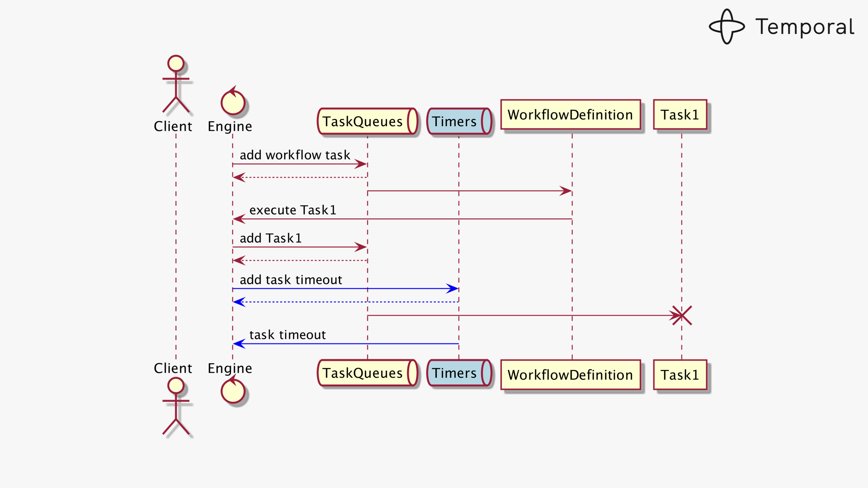
Task: Select the bottom Task1 participant box
Action: [680, 375]
